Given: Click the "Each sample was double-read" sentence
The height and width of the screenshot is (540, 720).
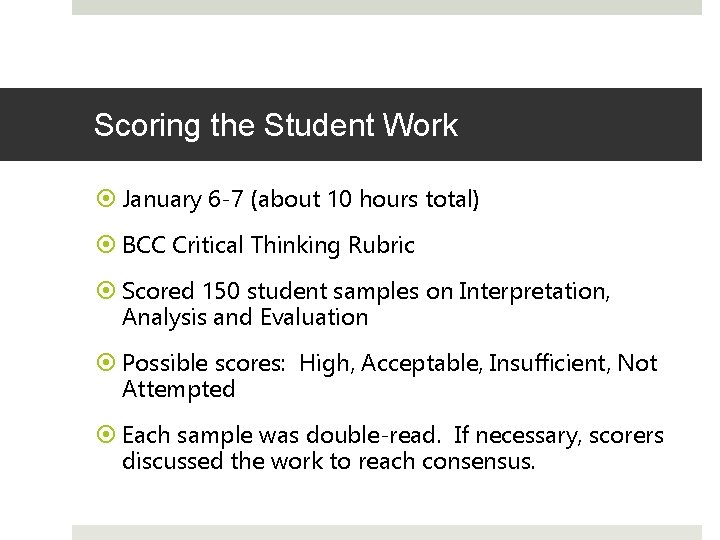Looking at the screenshot, I should 282,436.
